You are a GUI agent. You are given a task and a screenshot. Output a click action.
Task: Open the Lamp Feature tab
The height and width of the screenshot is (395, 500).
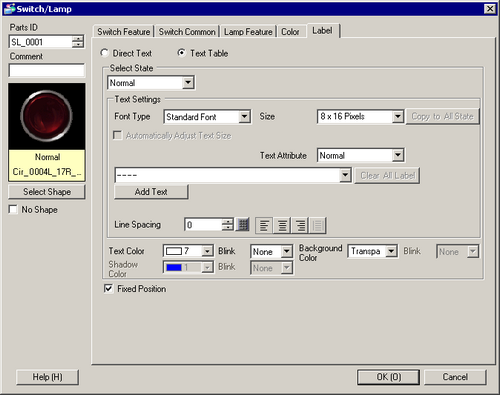248,32
